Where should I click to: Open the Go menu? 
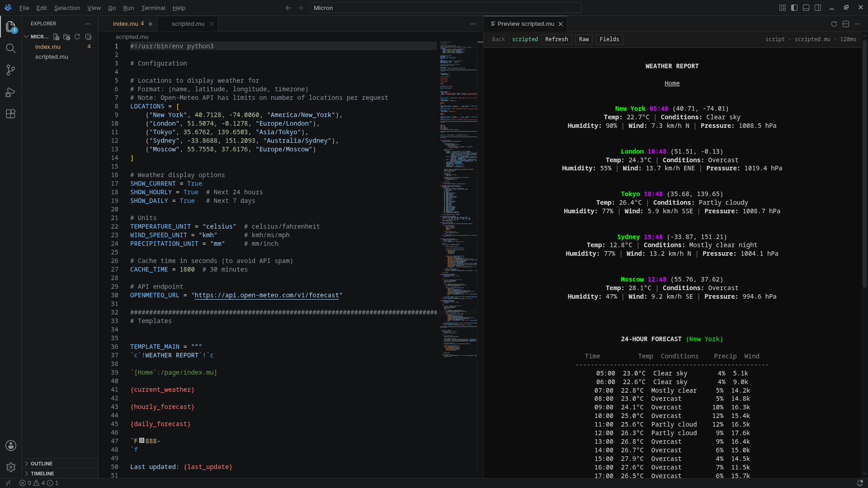pos(112,8)
